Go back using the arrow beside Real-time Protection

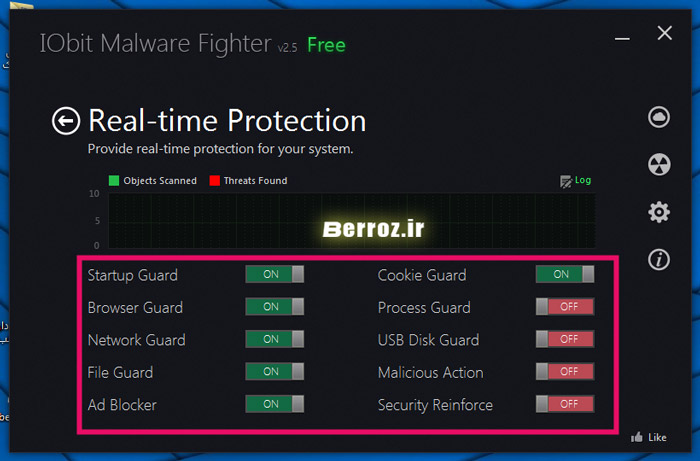click(66, 121)
